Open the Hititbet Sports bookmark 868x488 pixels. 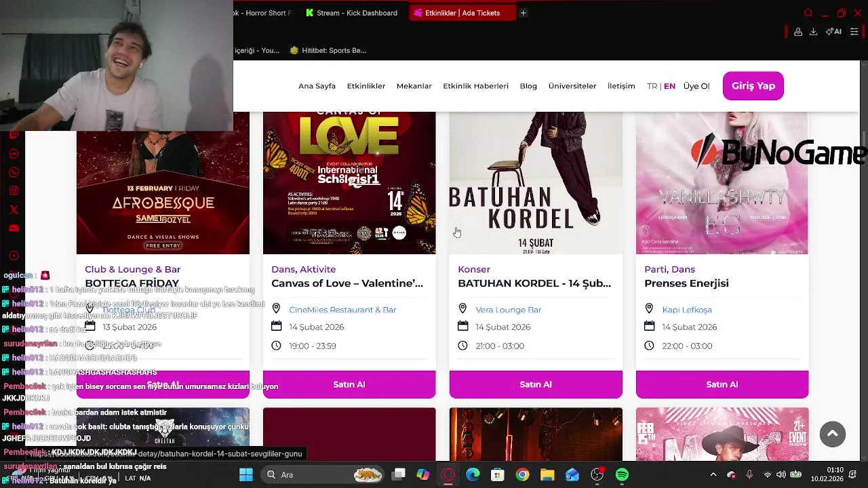click(x=328, y=50)
